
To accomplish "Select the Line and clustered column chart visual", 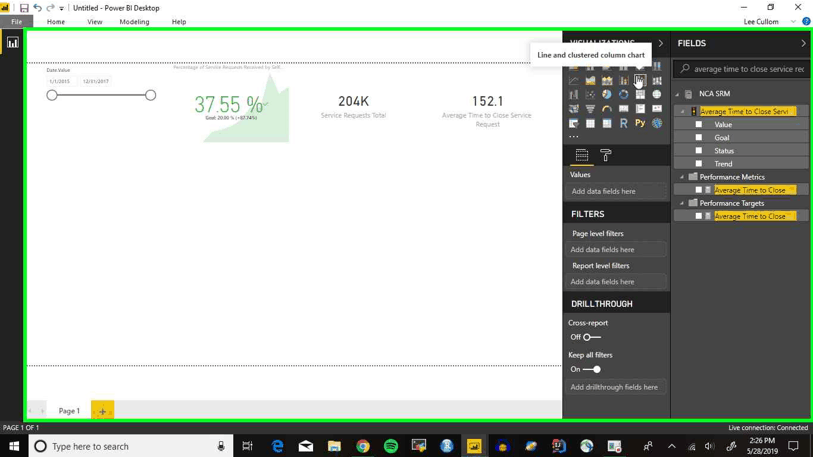I will click(640, 80).
